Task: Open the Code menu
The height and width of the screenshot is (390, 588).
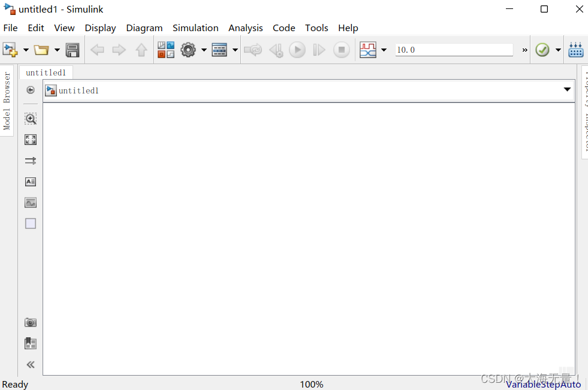Action: pyautogui.click(x=284, y=28)
